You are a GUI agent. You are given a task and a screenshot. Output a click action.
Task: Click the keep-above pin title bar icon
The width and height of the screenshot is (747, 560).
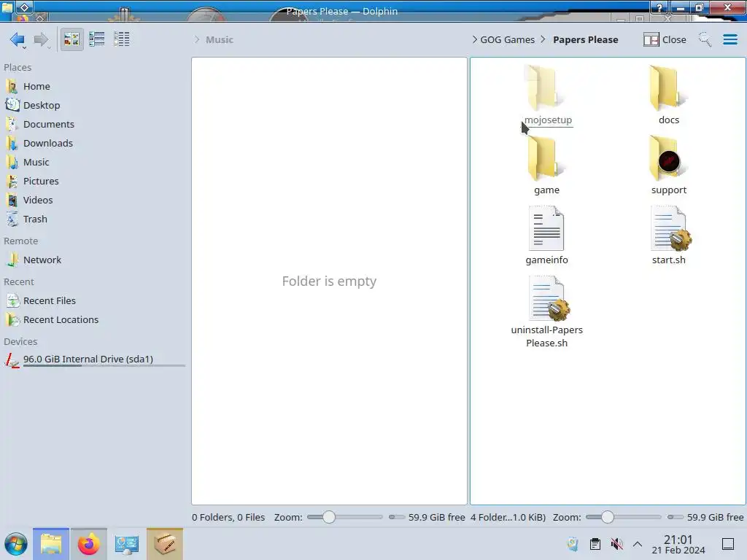tap(24, 7)
